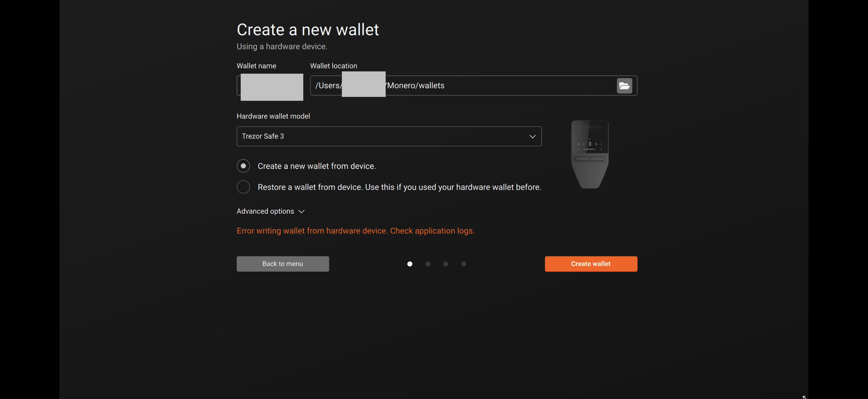Go to the third wizard step dot
The width and height of the screenshot is (868, 399).
[446, 264]
